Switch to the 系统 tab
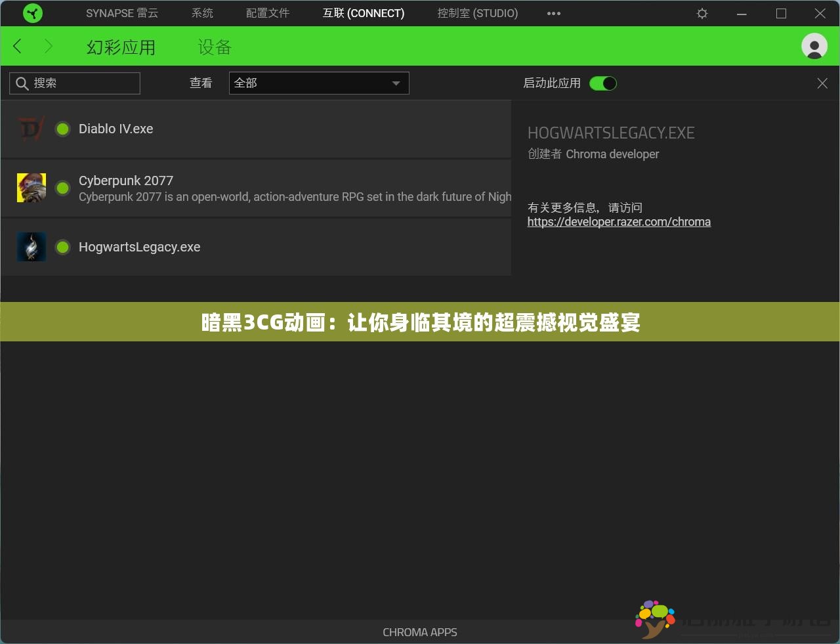The height and width of the screenshot is (644, 840). tap(202, 13)
